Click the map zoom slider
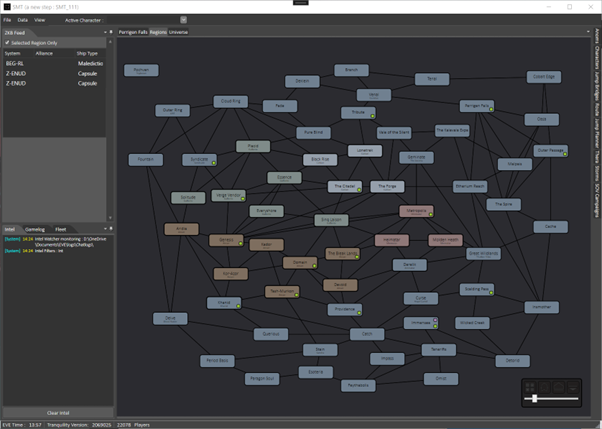 pos(535,398)
